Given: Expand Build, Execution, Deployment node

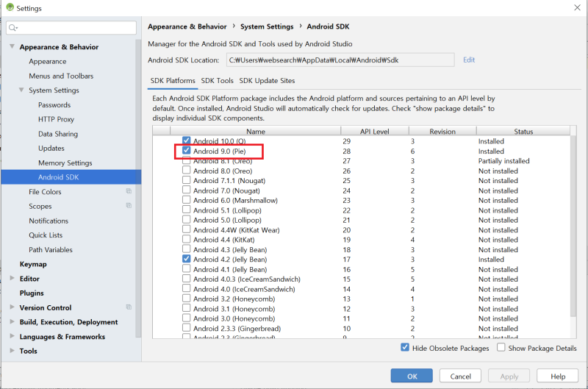Looking at the screenshot, I should [12, 321].
